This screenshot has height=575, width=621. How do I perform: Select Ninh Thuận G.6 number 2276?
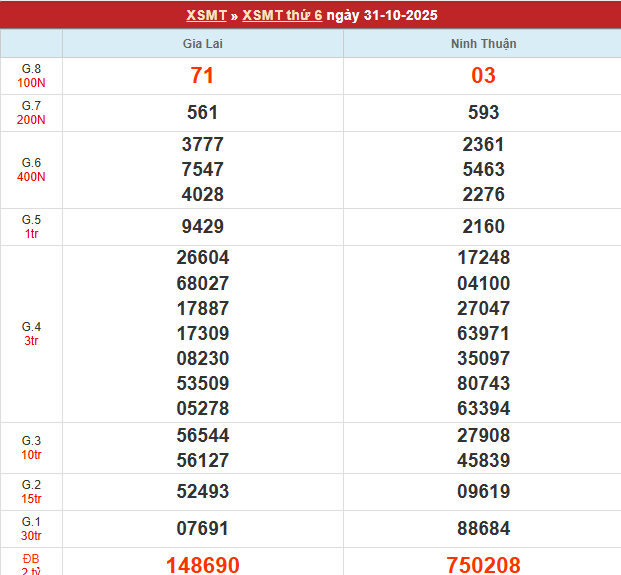point(483,194)
